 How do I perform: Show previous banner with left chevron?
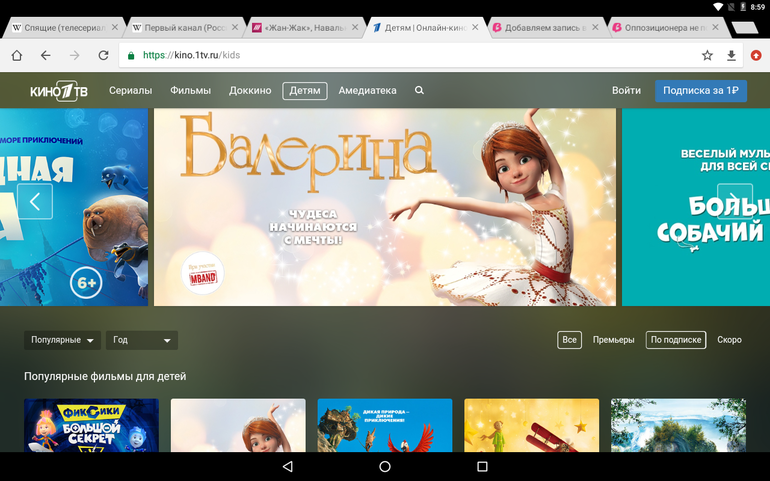tap(35, 202)
